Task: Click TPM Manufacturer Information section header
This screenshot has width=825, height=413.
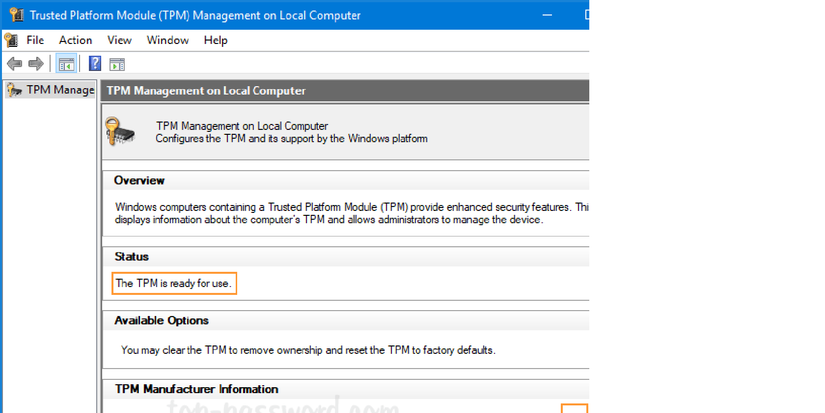Action: click(x=196, y=389)
